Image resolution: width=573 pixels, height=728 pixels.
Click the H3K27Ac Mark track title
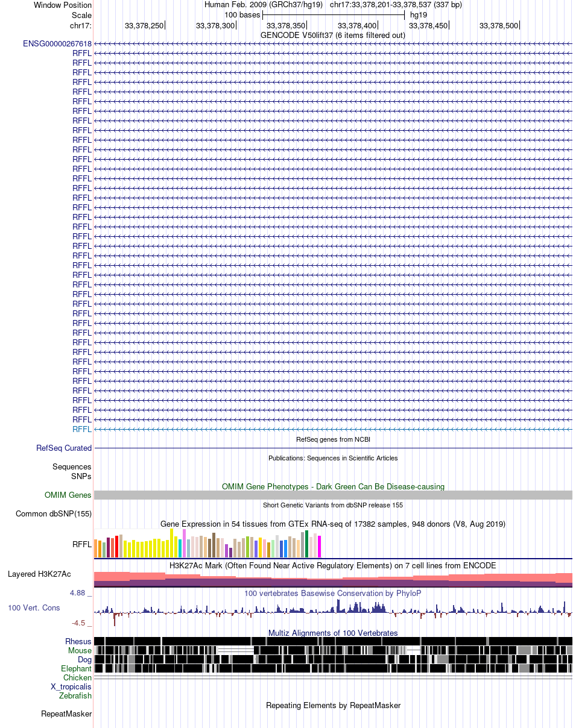333,565
